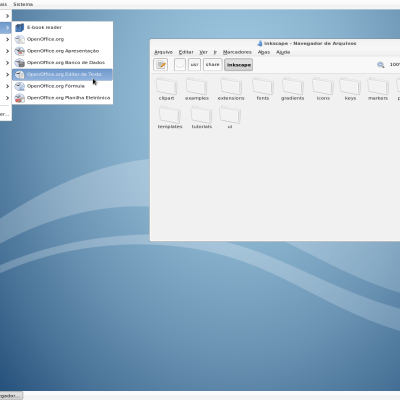
Task: Go to the usr path button
Action: [195, 65]
